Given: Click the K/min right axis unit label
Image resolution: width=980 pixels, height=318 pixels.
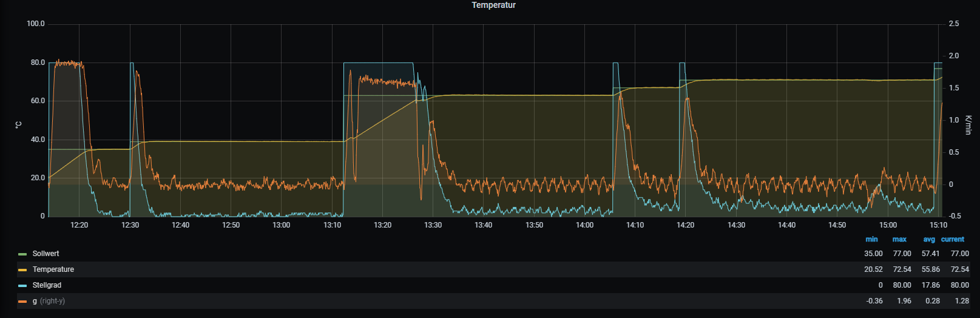Looking at the screenshot, I should 968,124.
